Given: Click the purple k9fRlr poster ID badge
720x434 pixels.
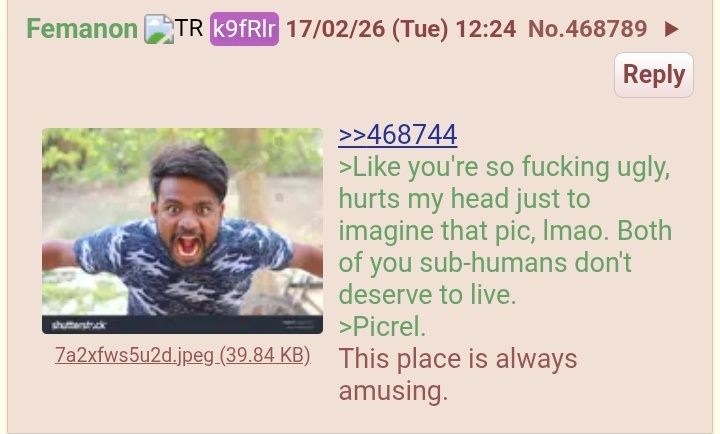Looking at the screenshot, I should [244, 29].
